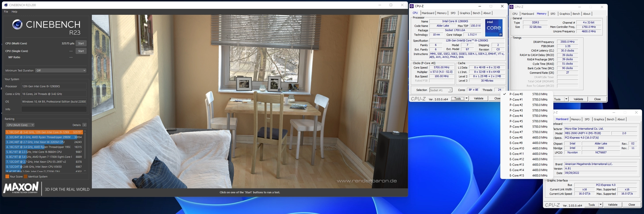Click the Uncore Frequency value 4600.0 MHz
Screen dimensions: 644x214
(589, 31)
